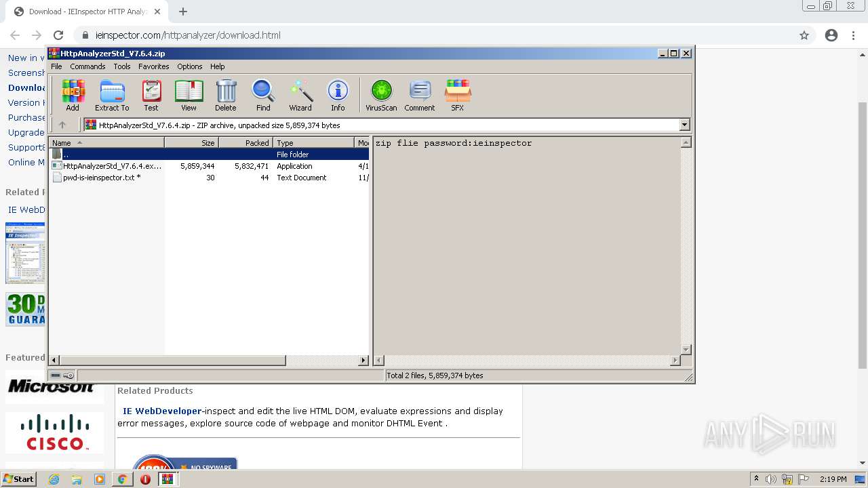Click the disk/key icon in WinRAR status bar
The image size is (868, 488).
click(x=62, y=375)
